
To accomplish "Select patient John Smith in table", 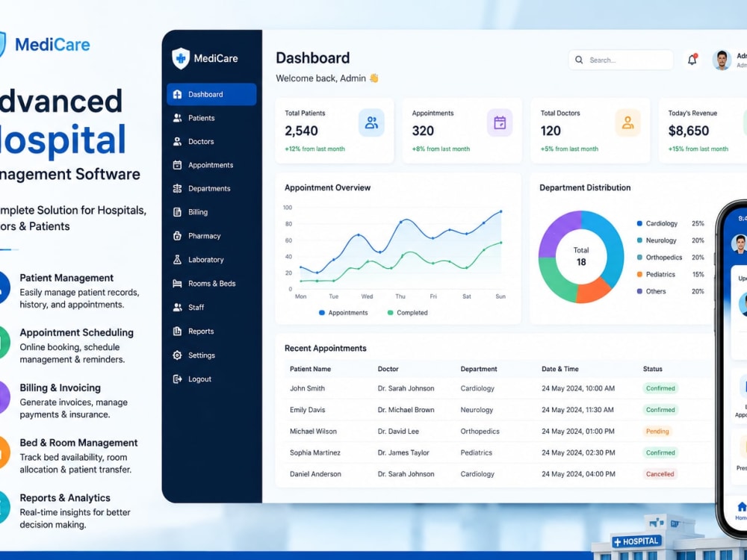I will pos(307,388).
